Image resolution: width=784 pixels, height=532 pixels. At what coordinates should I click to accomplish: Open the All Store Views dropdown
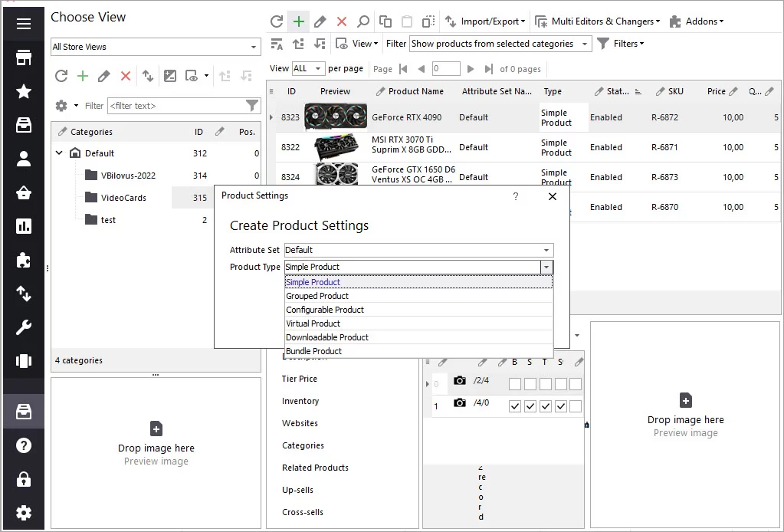[156, 47]
